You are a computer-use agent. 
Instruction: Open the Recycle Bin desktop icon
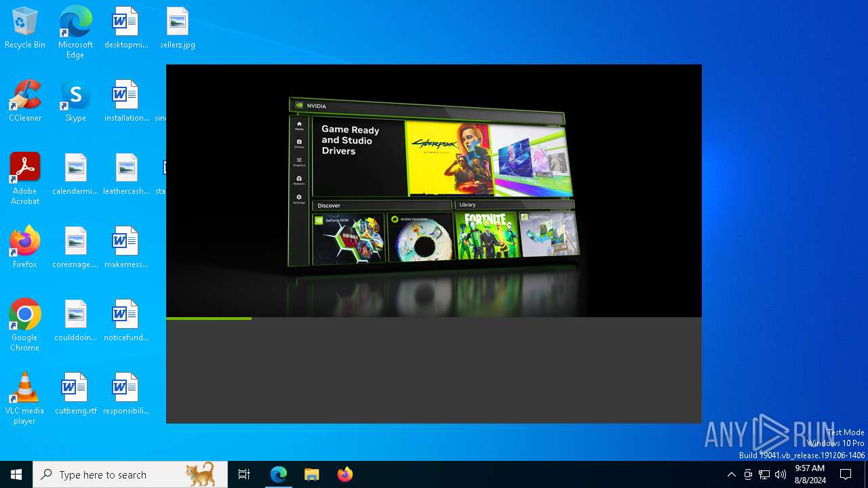(x=25, y=28)
